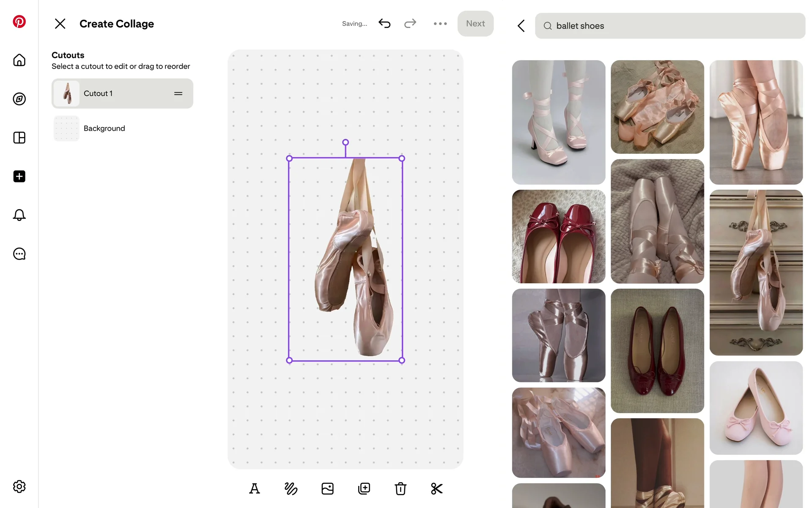Select the scissors cutout tool
Viewport: 812px width, 508px height.
click(436, 489)
